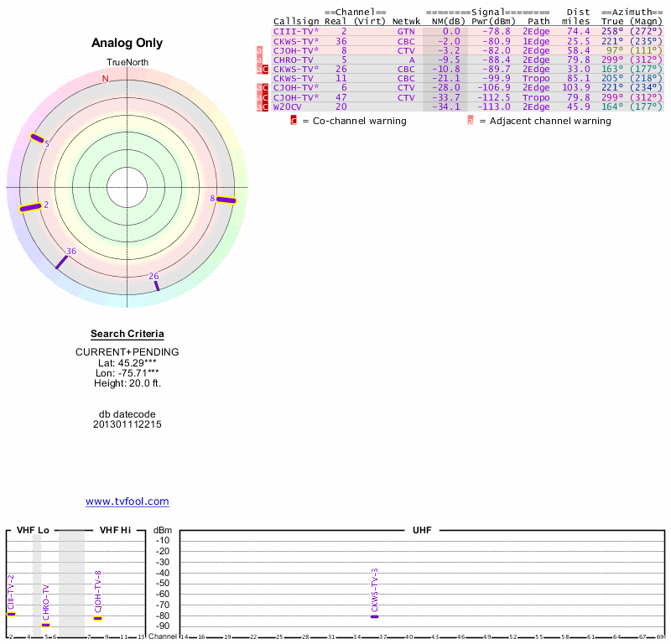Click the CKWS-TV-3 signal bar in UHF chart
The height and width of the screenshot is (644, 671).
click(x=374, y=616)
